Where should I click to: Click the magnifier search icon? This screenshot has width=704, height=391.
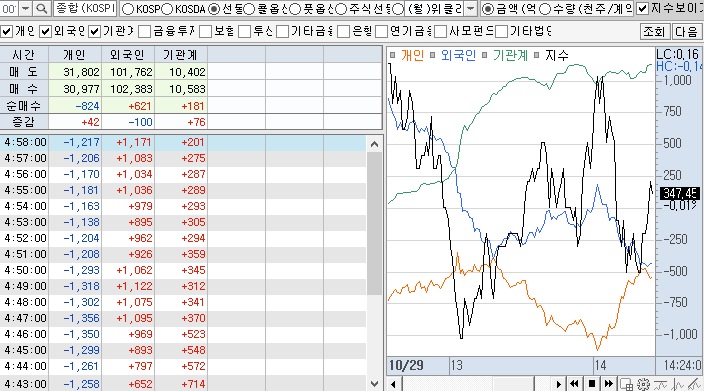(41, 9)
